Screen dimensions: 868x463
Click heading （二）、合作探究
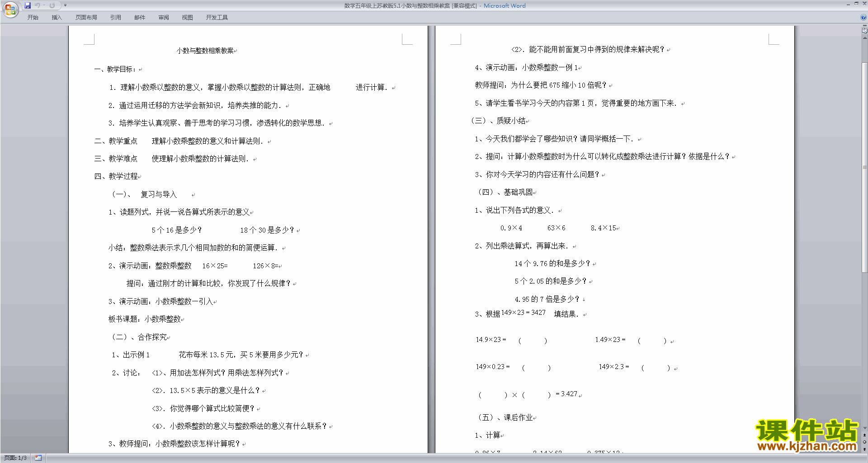139,337
